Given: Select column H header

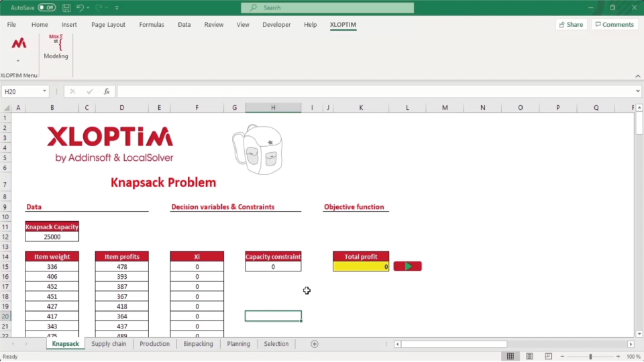Looking at the screenshot, I should pyautogui.click(x=273, y=107).
